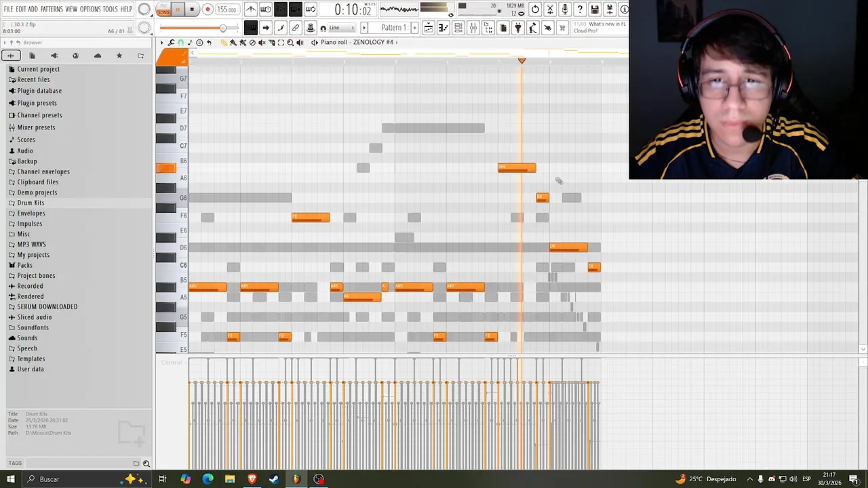Click the link multilink-to-controllers icon

(296, 28)
